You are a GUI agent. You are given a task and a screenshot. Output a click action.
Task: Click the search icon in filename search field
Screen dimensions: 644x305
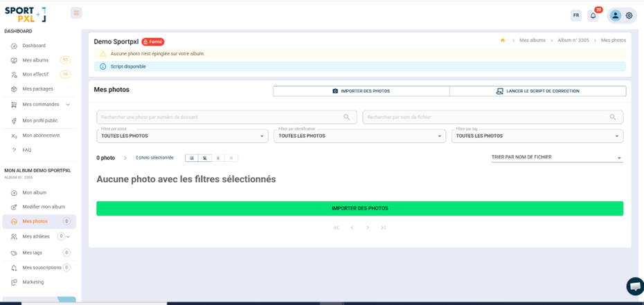click(x=613, y=118)
